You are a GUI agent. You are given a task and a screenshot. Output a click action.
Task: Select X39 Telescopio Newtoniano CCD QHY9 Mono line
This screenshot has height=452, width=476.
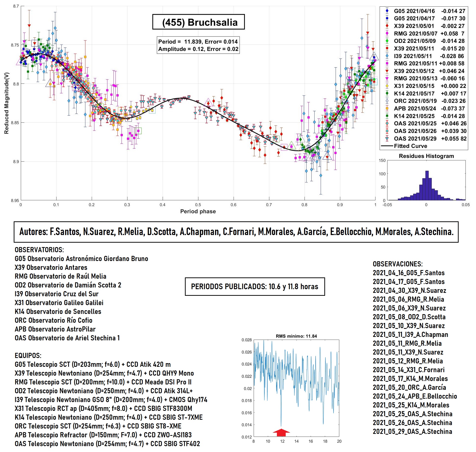click(104, 373)
